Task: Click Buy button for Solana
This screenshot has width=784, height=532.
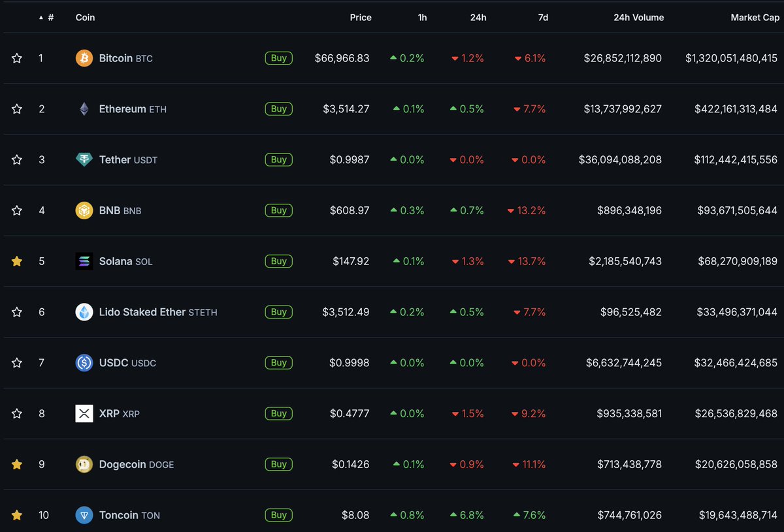Action: tap(279, 261)
